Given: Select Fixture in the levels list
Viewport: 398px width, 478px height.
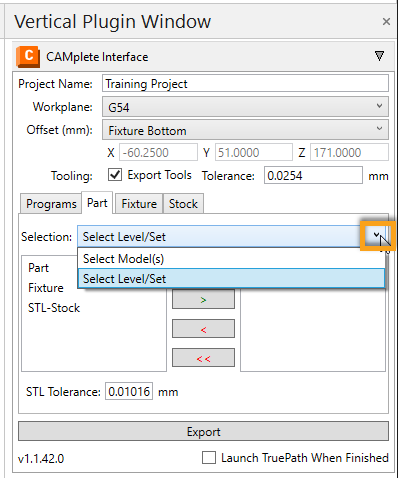Looking at the screenshot, I should [46, 288].
